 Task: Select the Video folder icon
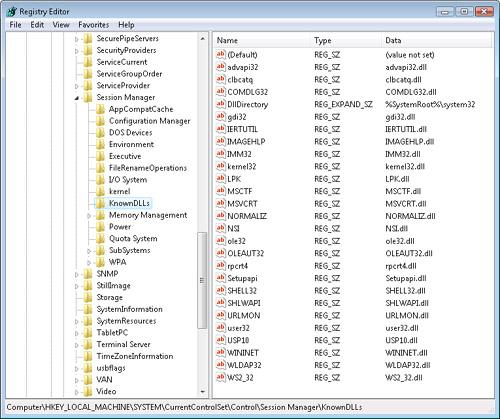(88, 391)
